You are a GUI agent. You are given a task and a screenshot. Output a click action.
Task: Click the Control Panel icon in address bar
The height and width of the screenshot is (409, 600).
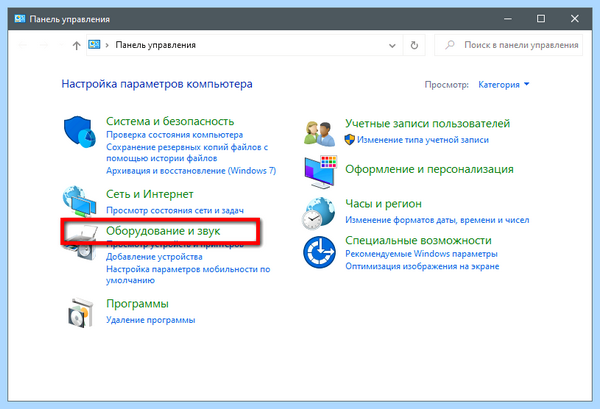[x=94, y=45]
